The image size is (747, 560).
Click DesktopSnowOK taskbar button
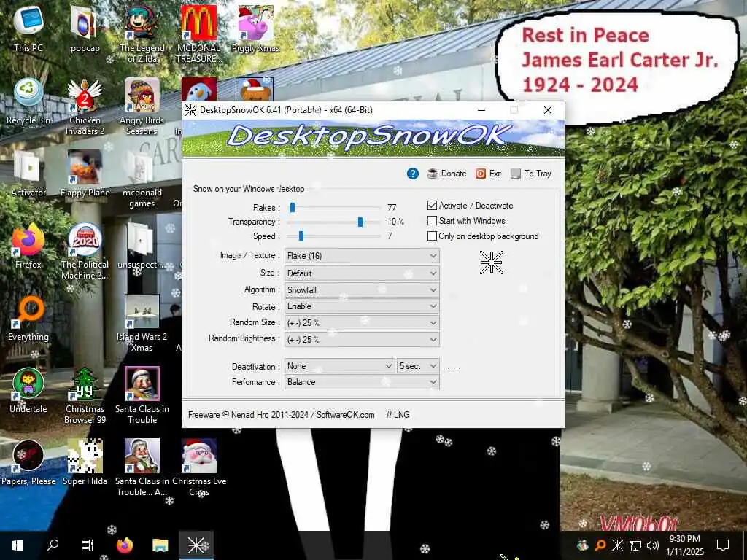(x=196, y=545)
